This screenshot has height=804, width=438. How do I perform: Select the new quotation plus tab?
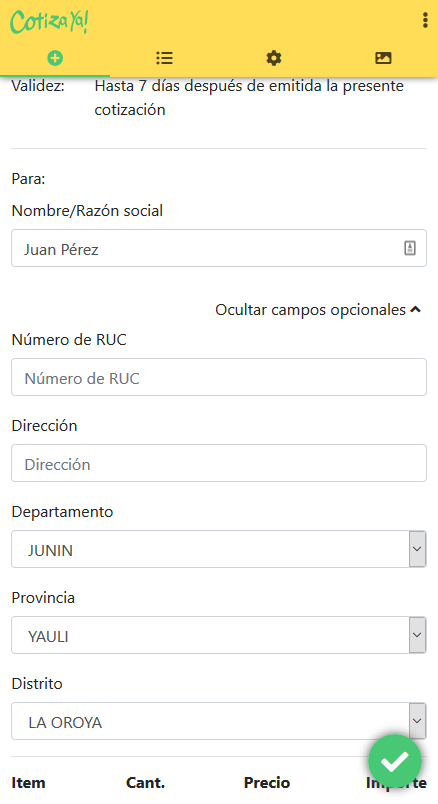[x=55, y=58]
